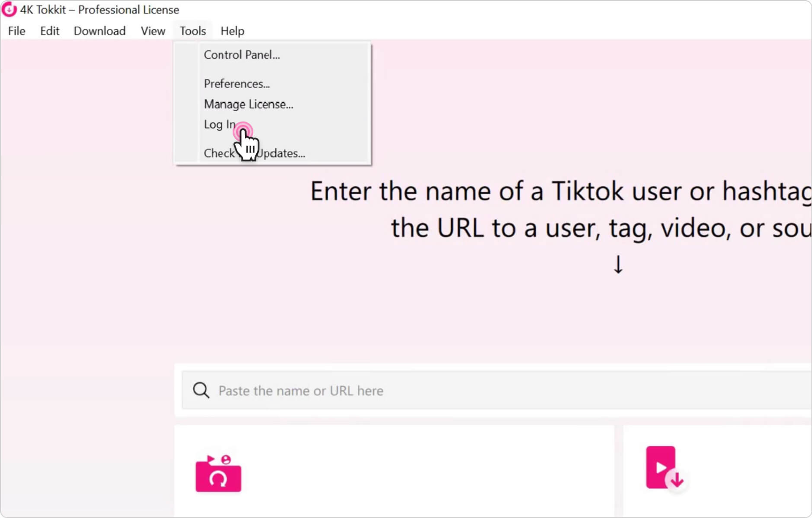Click the download arrow badge on the video icon
This screenshot has width=812, height=518.
tap(677, 481)
